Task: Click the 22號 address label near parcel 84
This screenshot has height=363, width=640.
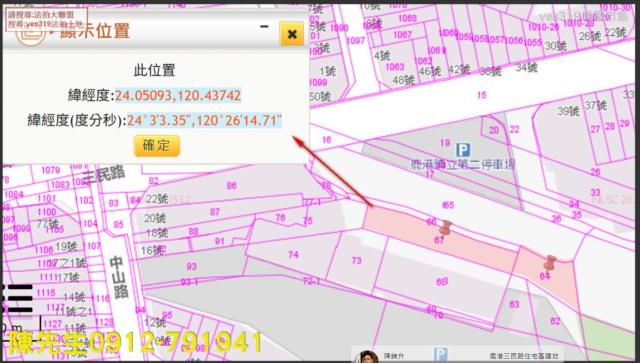Action: click(x=157, y=199)
